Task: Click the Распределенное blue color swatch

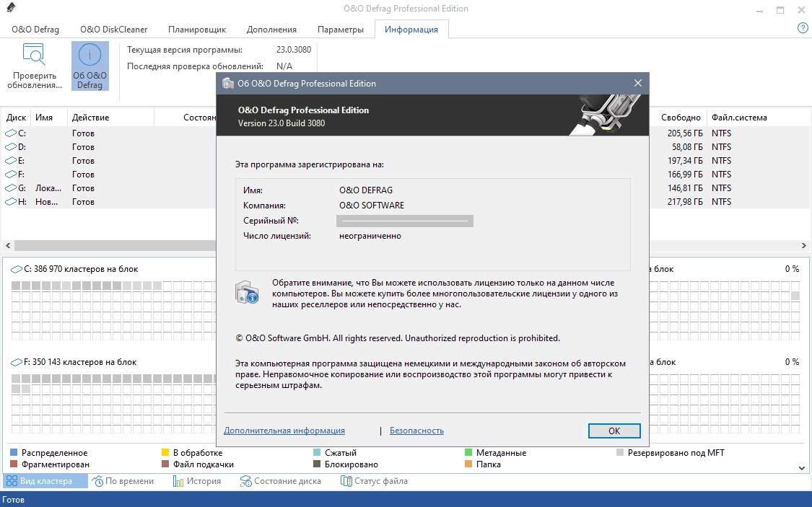Action: 14,453
